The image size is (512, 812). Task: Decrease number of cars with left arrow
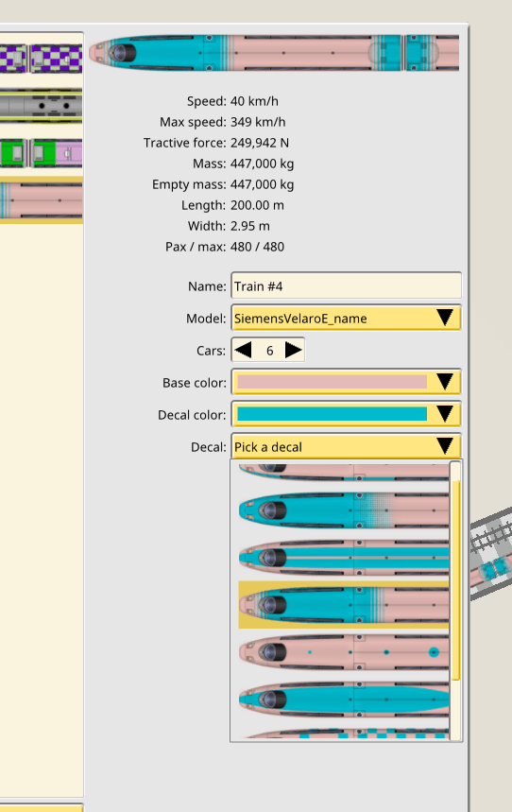pyautogui.click(x=243, y=350)
